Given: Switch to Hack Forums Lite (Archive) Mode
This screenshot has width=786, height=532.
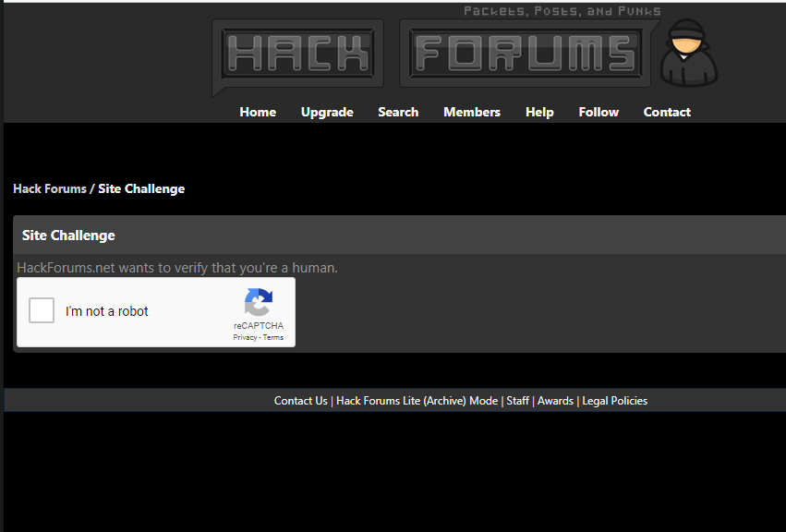Looking at the screenshot, I should [x=417, y=401].
